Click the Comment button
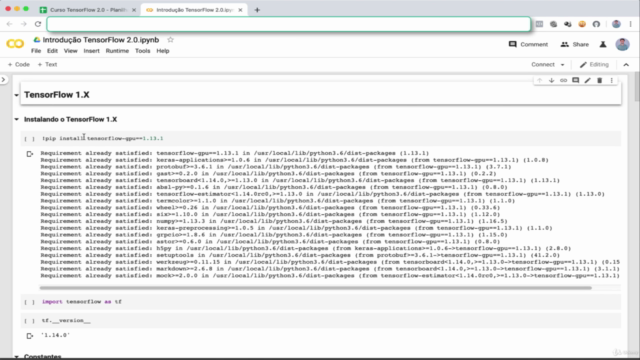Viewport: 640px width, 360px height. (528, 44)
